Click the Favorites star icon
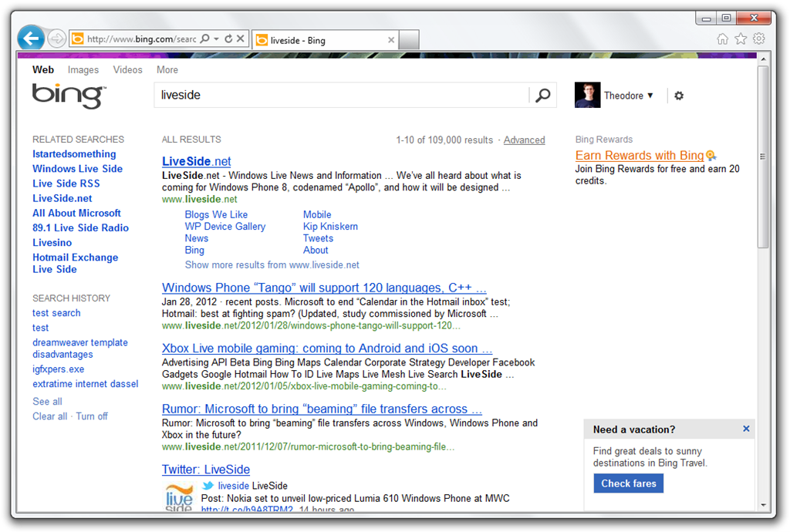The width and height of the screenshot is (790, 532). click(x=740, y=37)
